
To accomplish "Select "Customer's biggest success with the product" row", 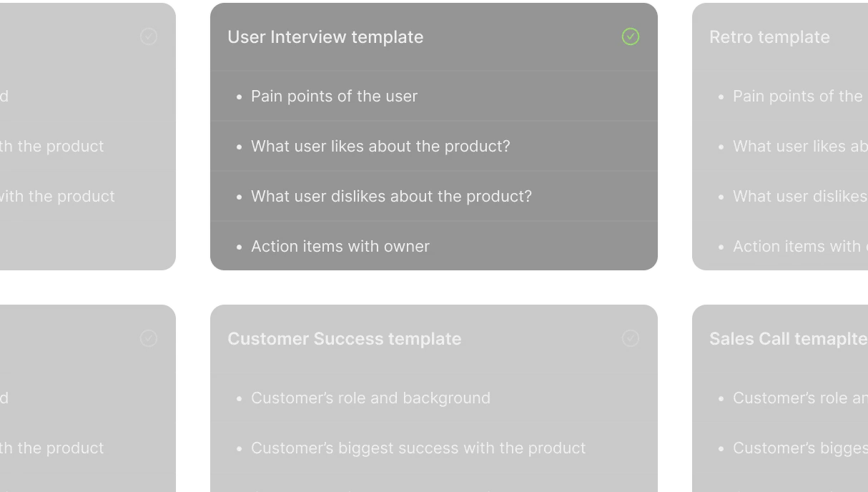I will click(x=418, y=448).
